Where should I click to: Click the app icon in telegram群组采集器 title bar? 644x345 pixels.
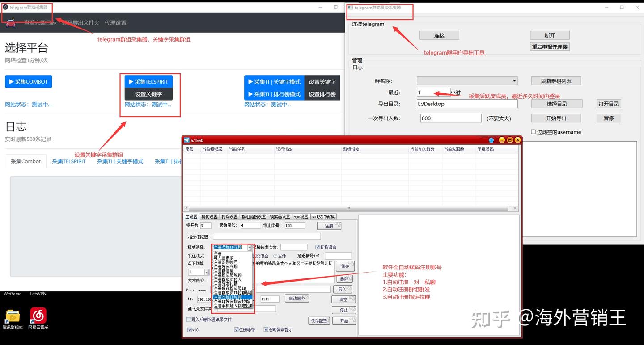point(4,7)
